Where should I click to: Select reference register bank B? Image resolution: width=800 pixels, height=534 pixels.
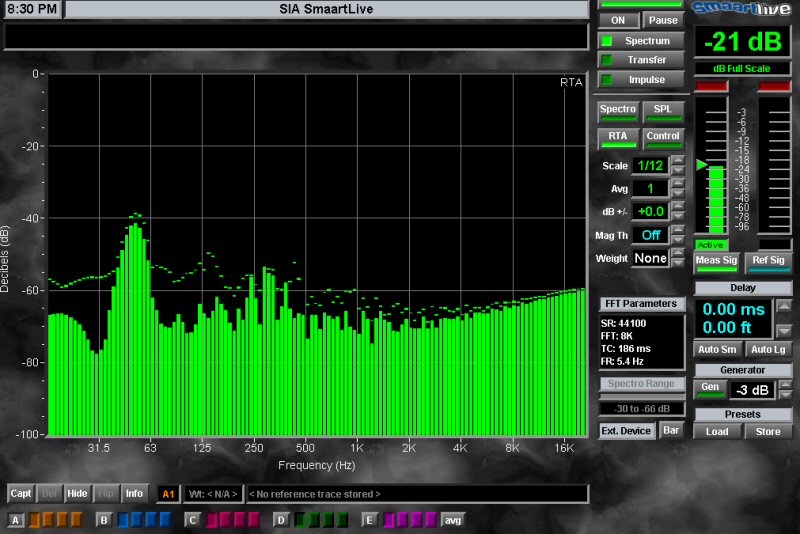104,520
